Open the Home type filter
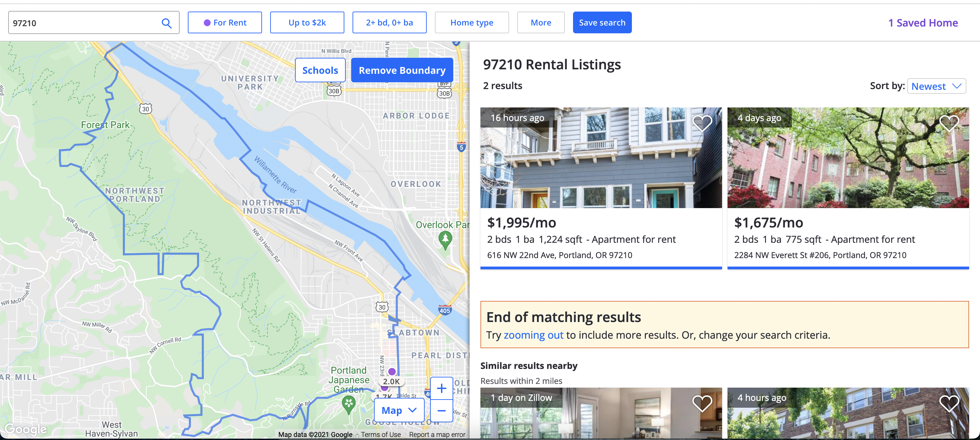This screenshot has height=440, width=980. point(472,23)
